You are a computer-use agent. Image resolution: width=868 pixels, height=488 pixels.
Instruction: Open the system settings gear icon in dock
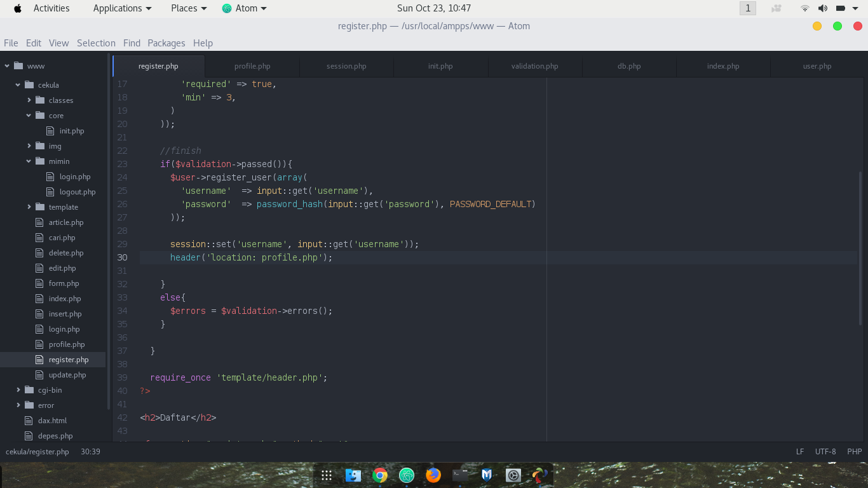[513, 475]
